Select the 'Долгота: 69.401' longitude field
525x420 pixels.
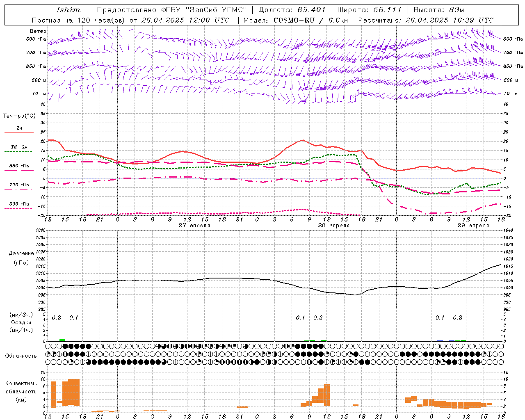[292, 9]
